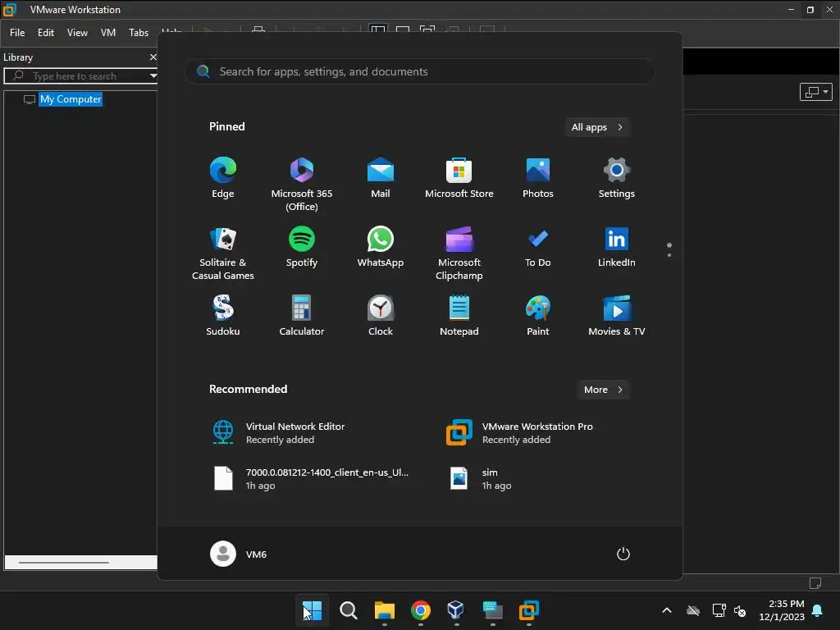Image resolution: width=840 pixels, height=630 pixels.
Task: Click the Library search field
Action: 78,76
